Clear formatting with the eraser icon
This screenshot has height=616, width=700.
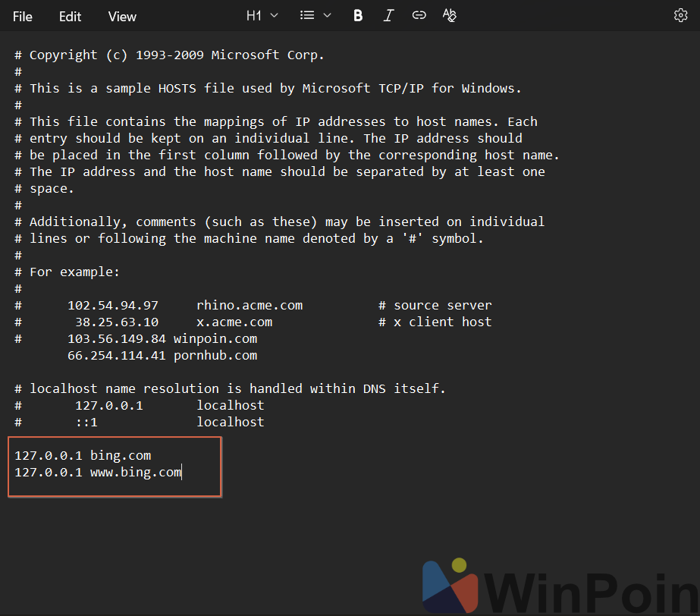click(449, 16)
